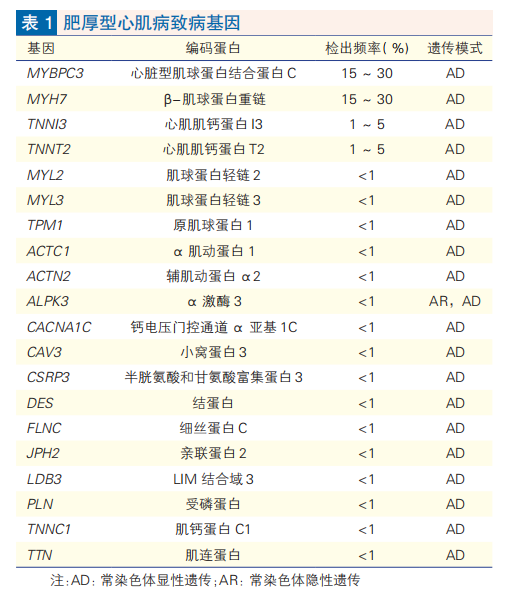This screenshot has height=601, width=513.
Task: Click protein 心肌肌钙蛋白 T2
Action: (x=214, y=149)
